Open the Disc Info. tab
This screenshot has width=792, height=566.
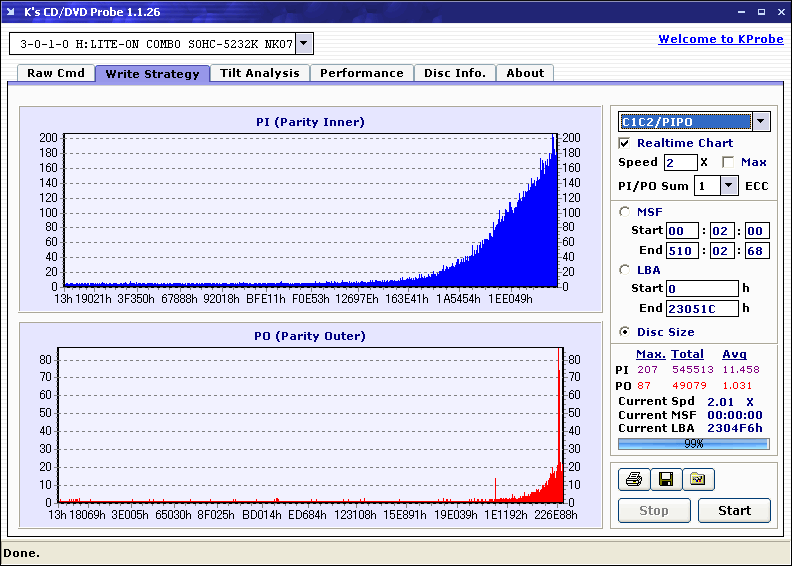[x=455, y=73]
